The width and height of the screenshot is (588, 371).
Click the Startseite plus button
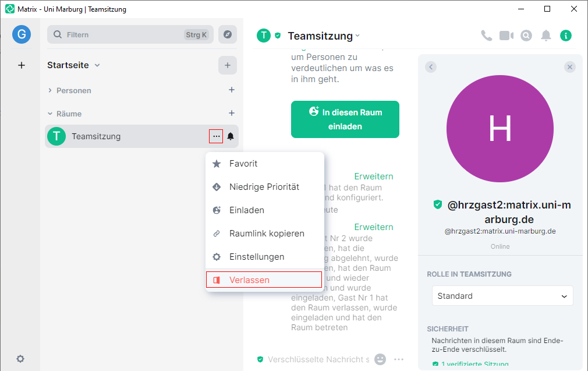pos(228,65)
